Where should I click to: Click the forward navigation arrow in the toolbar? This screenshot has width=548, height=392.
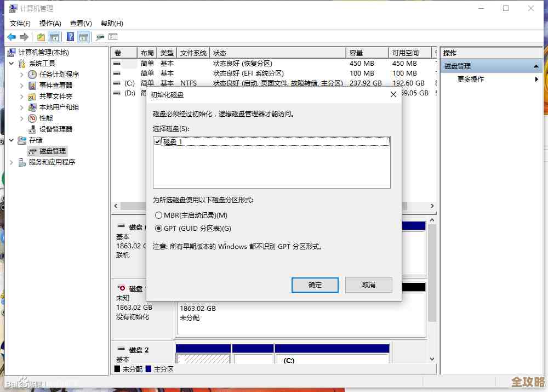(24, 36)
